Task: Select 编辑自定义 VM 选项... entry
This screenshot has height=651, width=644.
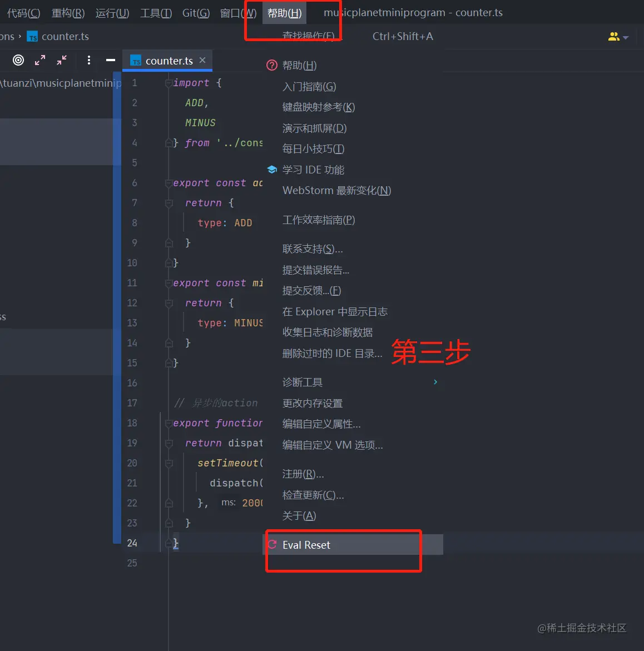Action: (x=354, y=445)
